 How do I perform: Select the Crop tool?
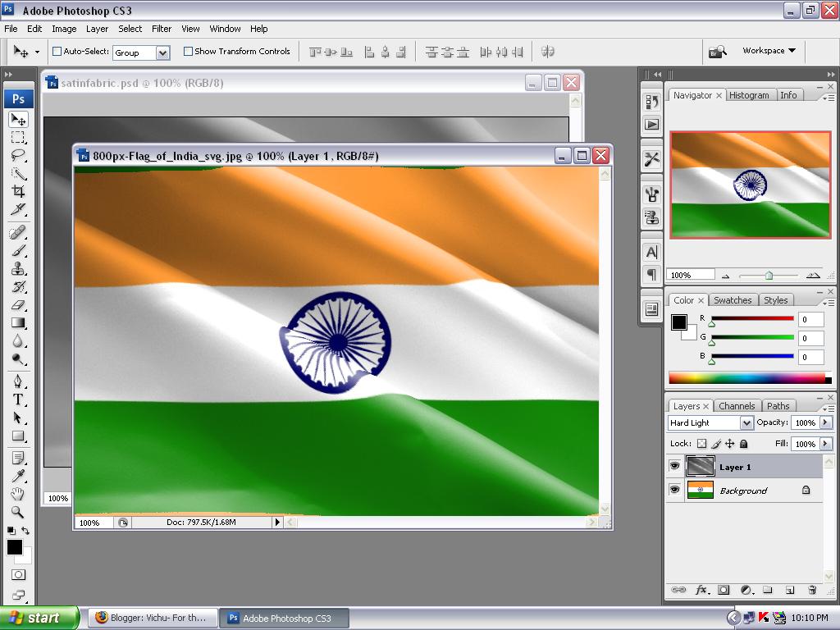[x=18, y=191]
